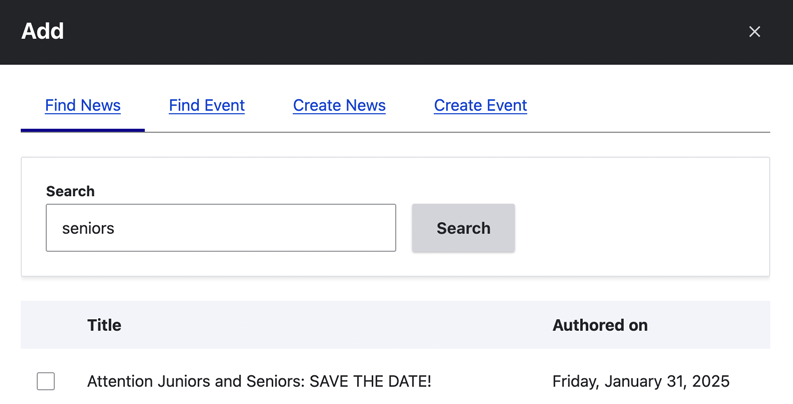
Task: Focus the Search text field containing 'seniors'
Action: point(221,228)
